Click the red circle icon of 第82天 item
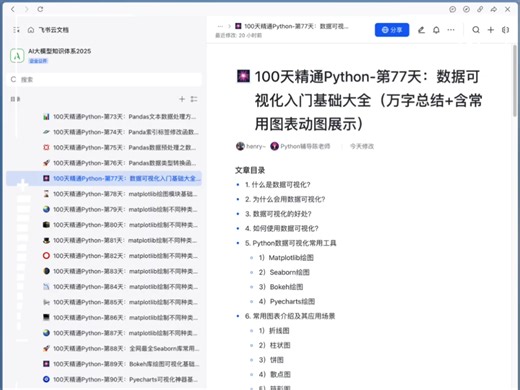 pos(46,256)
